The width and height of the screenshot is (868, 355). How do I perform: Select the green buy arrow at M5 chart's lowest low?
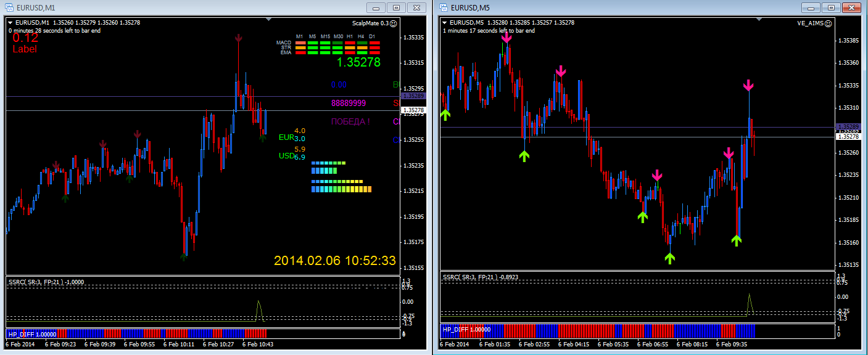[670, 258]
